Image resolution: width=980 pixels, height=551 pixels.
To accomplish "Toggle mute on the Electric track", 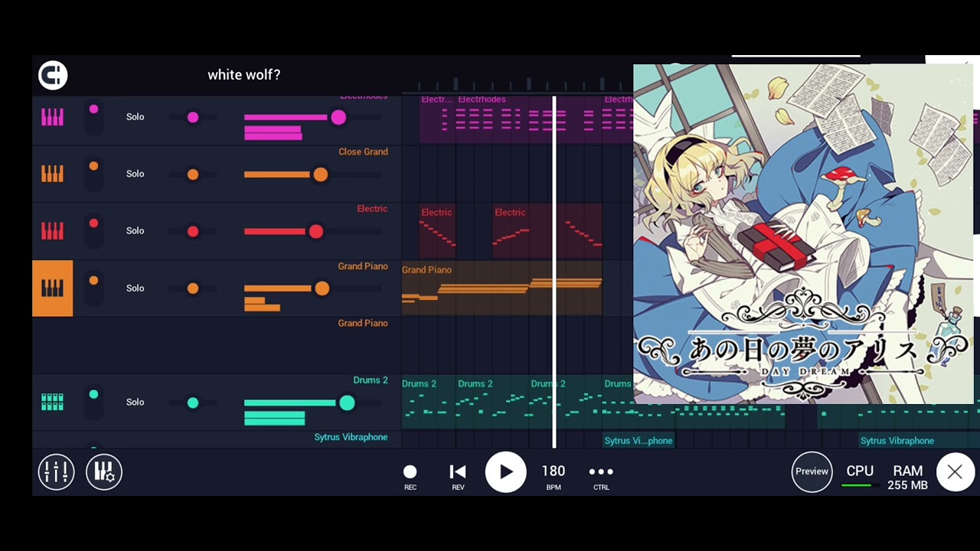I will (93, 230).
